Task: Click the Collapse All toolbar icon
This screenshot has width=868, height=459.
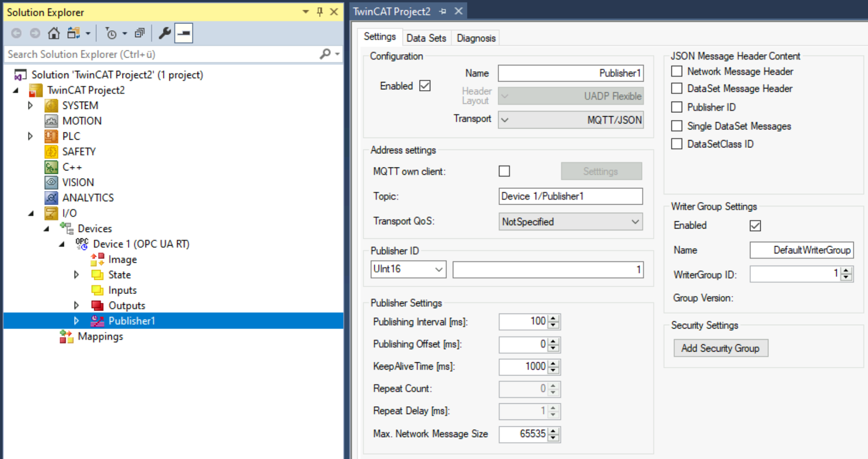Action: coord(140,33)
